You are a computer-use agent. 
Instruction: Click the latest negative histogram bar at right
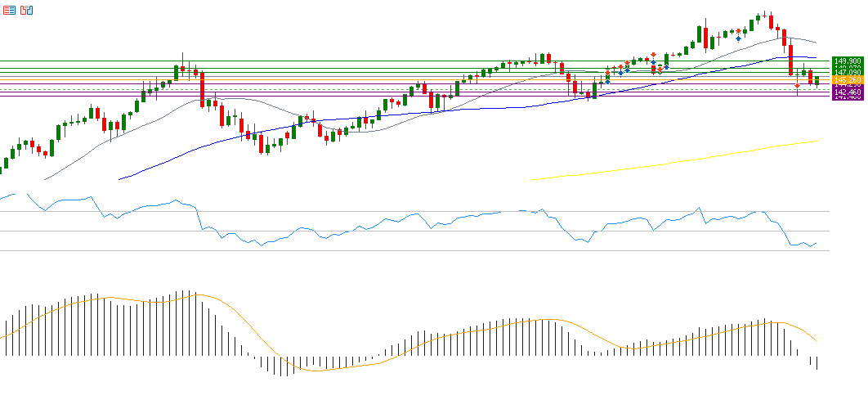817,362
